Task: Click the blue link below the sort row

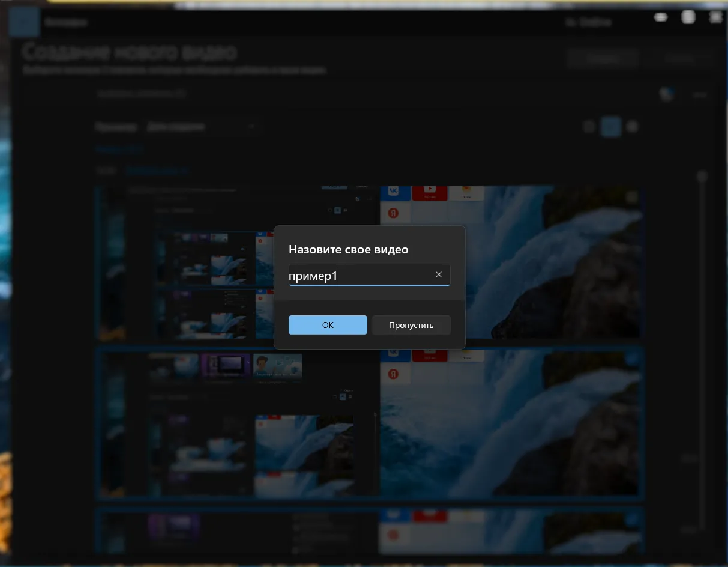Action: (118, 149)
